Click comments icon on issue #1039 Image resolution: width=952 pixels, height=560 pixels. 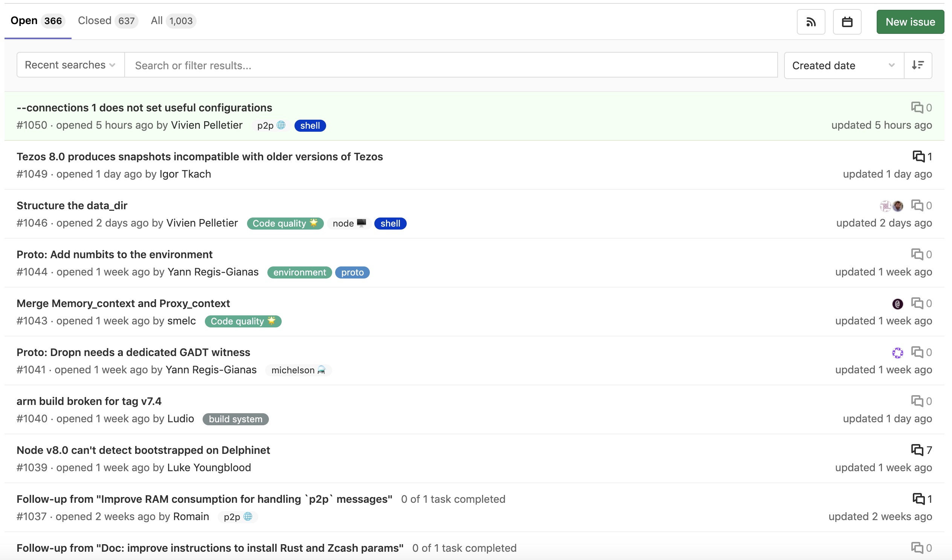pyautogui.click(x=917, y=450)
